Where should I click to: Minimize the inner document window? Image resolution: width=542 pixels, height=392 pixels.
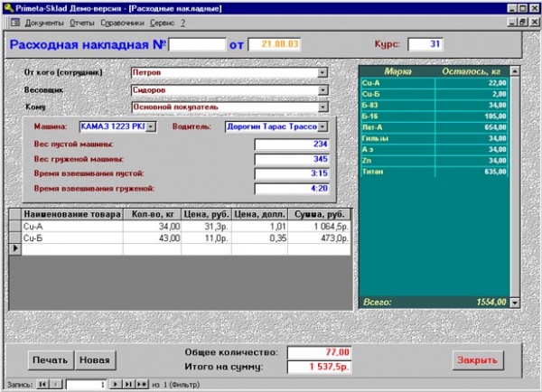click(512, 23)
